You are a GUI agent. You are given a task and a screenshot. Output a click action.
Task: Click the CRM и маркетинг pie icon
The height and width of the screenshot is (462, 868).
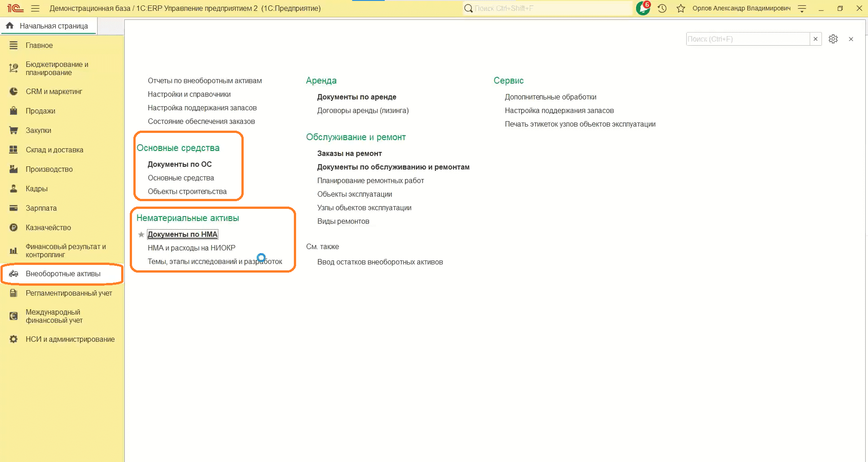click(14, 91)
